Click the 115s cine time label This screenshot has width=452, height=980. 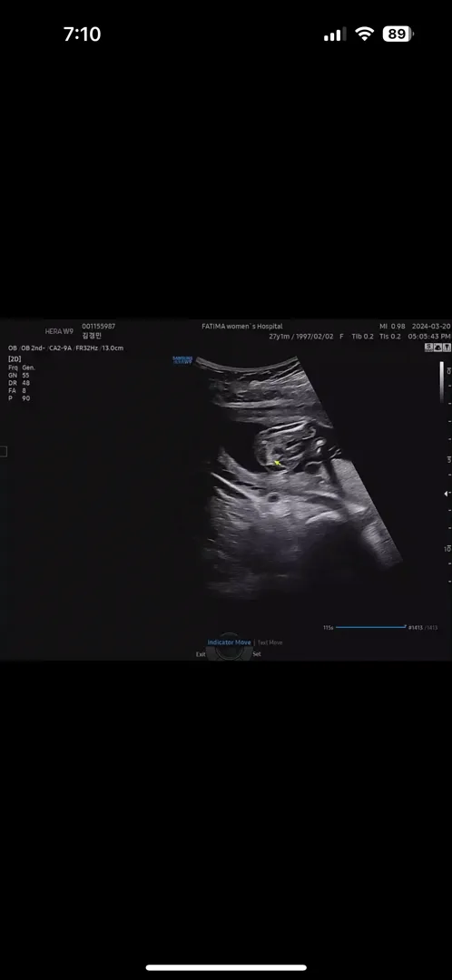329,628
